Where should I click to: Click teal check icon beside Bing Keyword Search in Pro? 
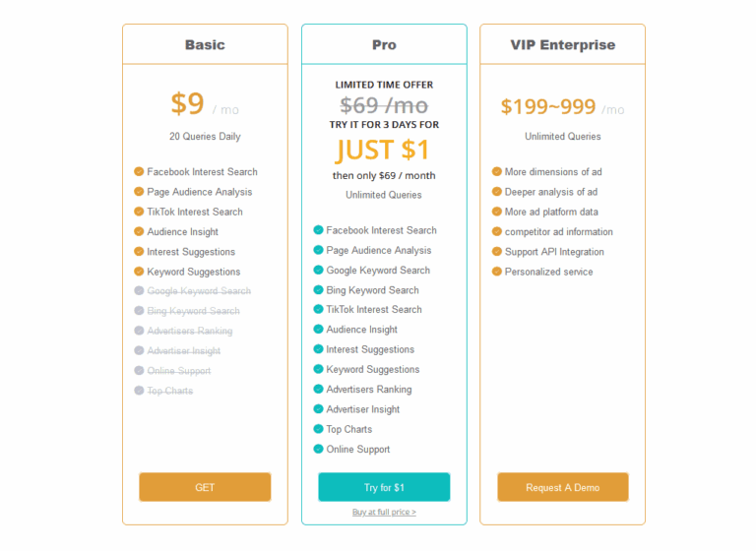click(x=318, y=289)
